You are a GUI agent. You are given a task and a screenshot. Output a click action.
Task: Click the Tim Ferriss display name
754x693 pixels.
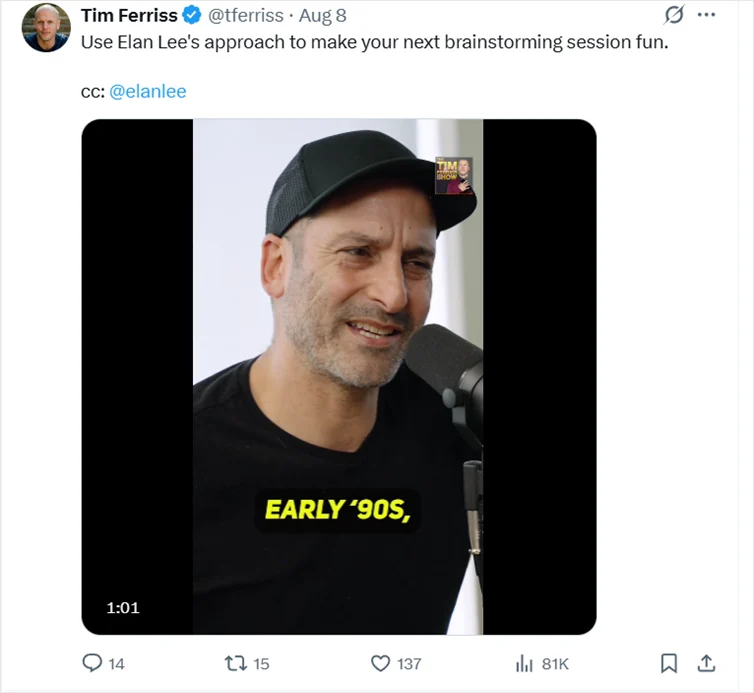click(129, 16)
